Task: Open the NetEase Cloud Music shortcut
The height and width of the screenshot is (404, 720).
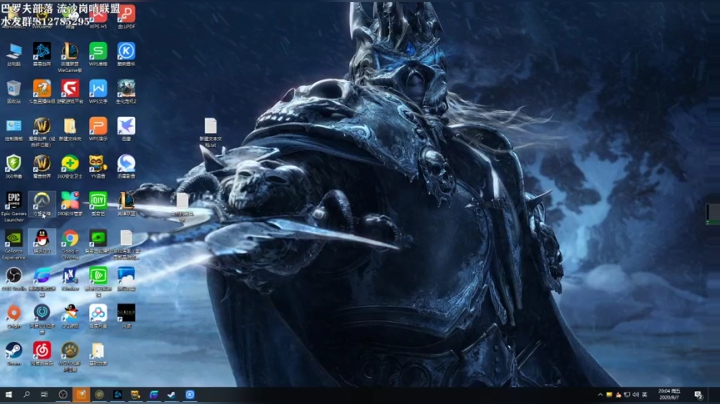Action: point(42,354)
